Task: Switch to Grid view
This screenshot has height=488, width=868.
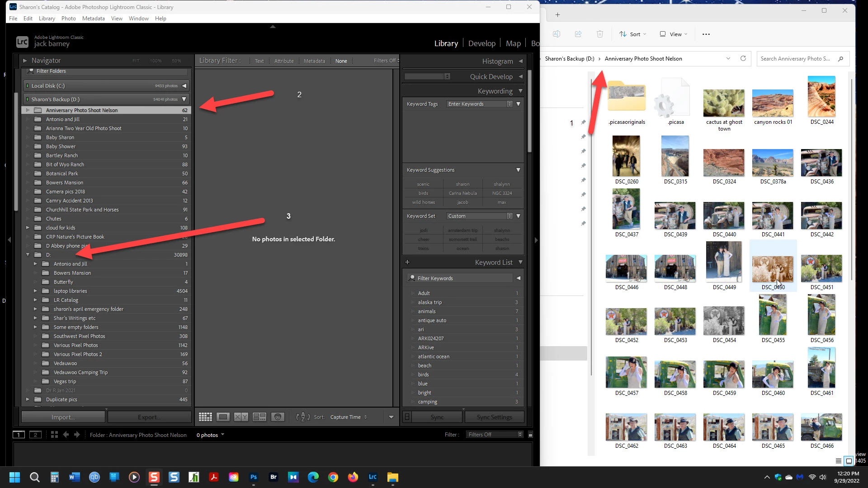Action: [205, 417]
